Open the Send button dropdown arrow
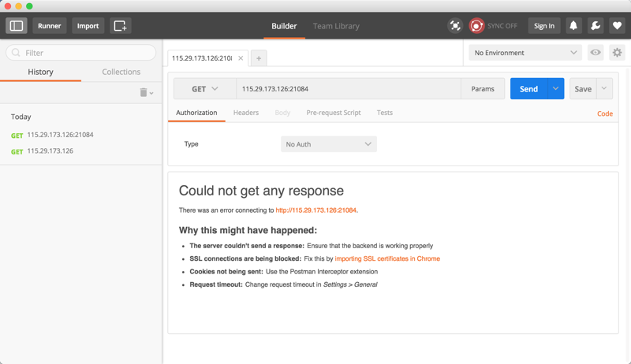631x364 pixels. pos(556,89)
